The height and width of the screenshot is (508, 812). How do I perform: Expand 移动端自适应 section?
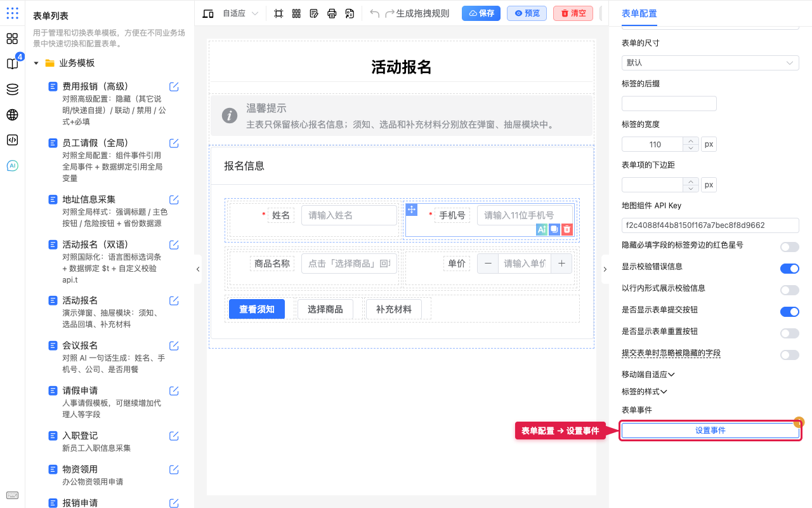point(648,375)
